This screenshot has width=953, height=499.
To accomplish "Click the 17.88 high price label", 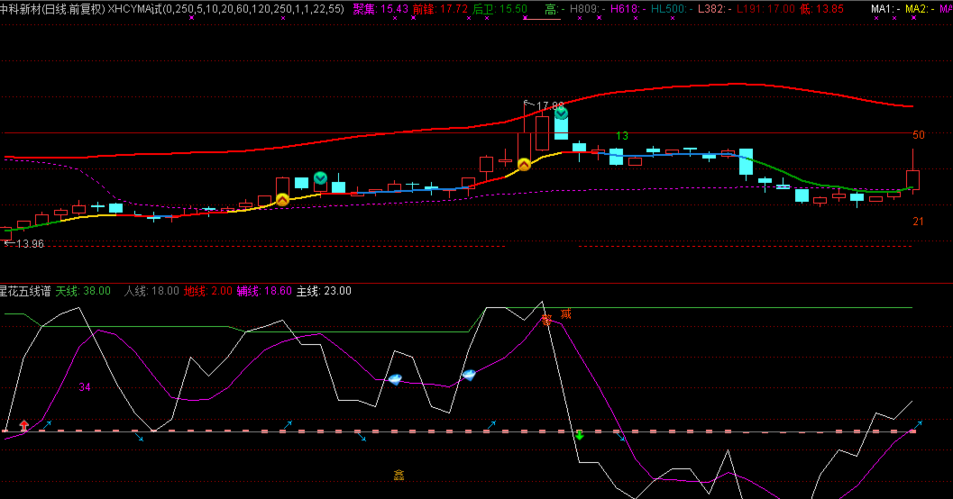I will (x=549, y=106).
